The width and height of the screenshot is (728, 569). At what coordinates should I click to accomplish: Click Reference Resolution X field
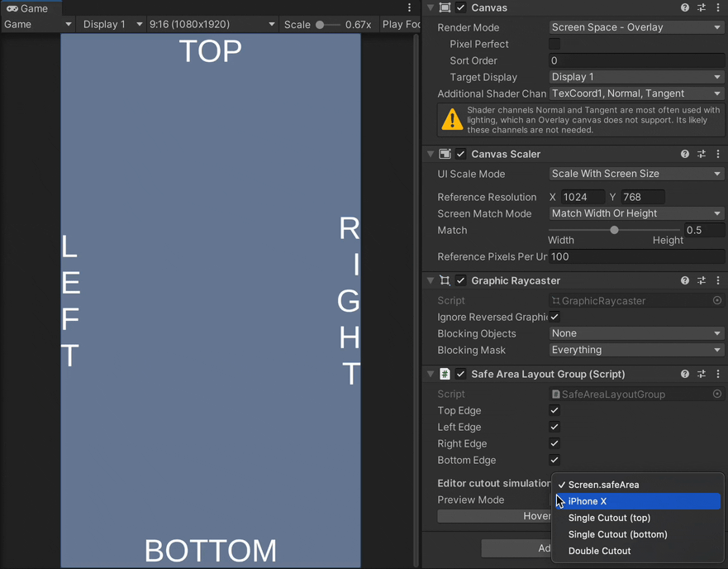point(583,197)
